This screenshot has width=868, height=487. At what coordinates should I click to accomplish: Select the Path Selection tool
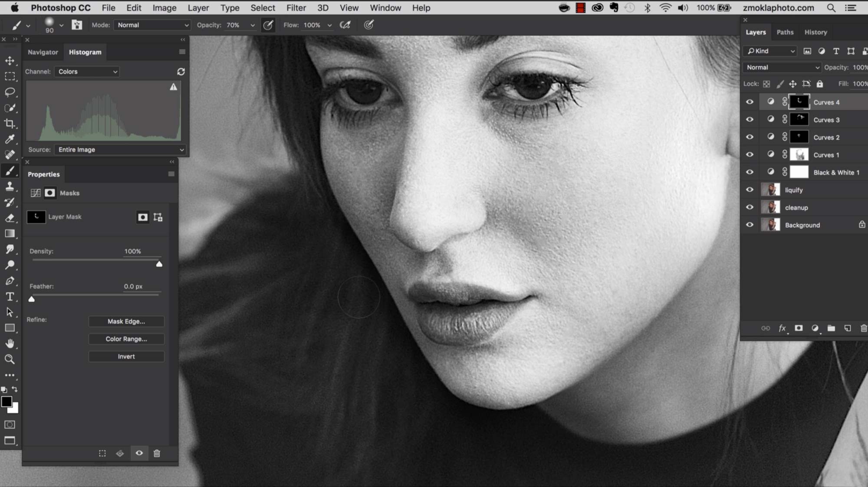click(x=10, y=312)
